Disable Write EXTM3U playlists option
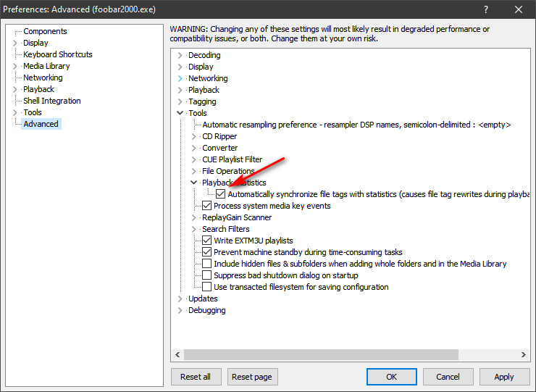Viewport: 536px width, 392px height. coord(206,241)
